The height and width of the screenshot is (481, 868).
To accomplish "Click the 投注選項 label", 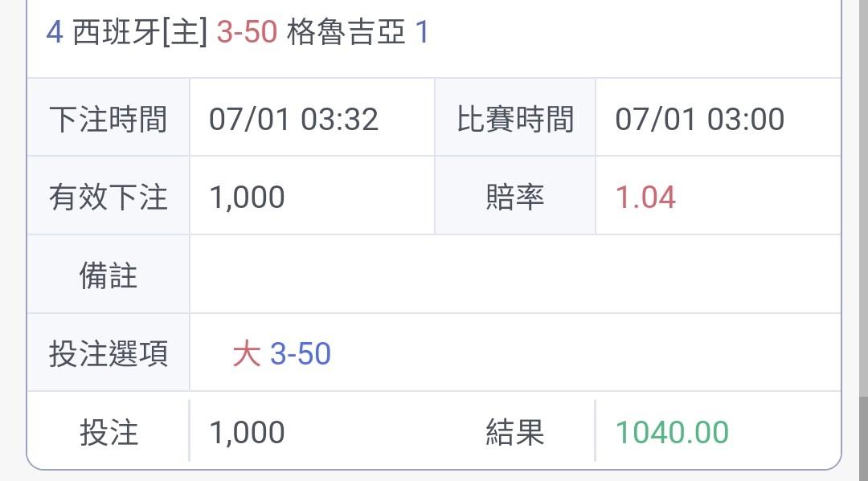I will pos(108,353).
